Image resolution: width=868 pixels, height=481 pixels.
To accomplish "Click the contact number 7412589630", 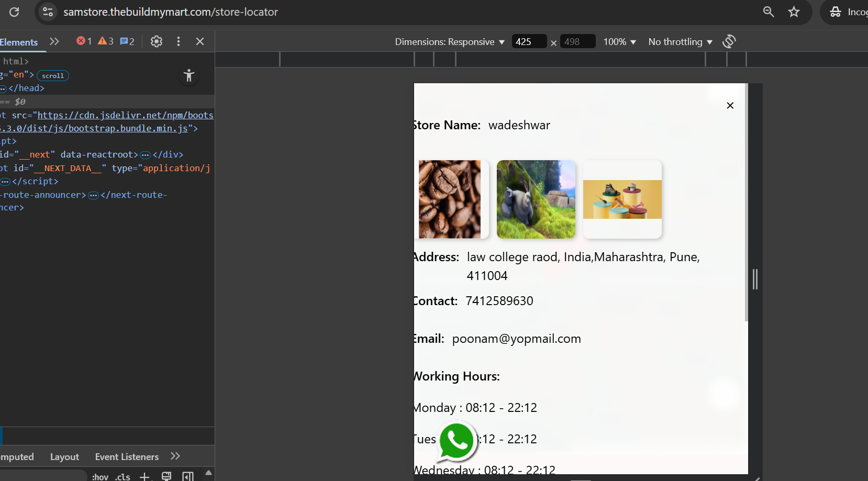I will (x=499, y=301).
